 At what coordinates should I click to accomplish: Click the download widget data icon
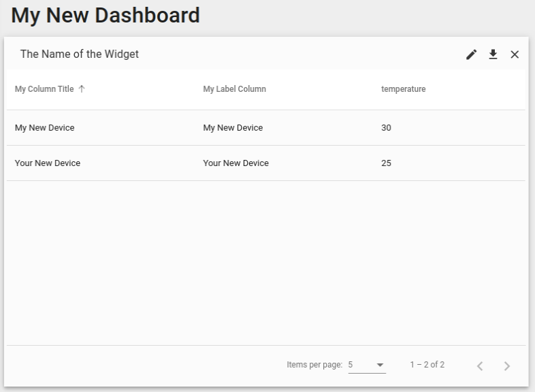click(x=493, y=54)
